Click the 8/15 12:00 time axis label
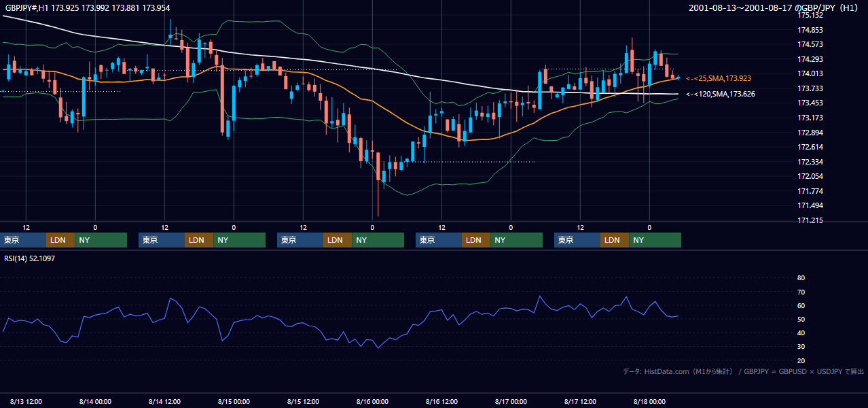The image size is (868, 408). coord(303,401)
